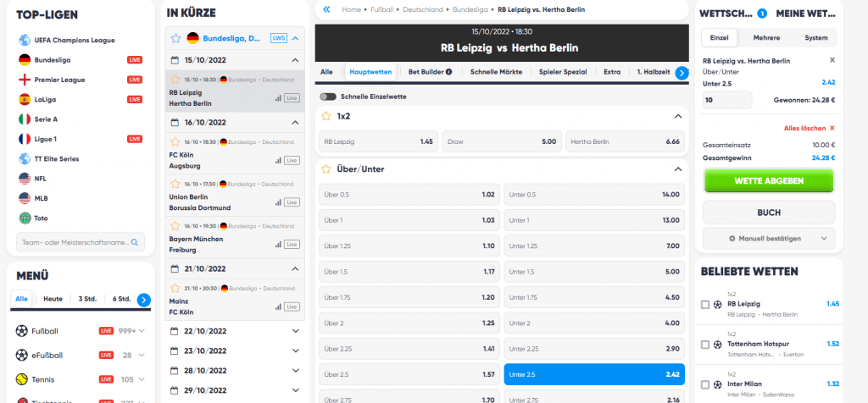The width and height of the screenshot is (868, 403).
Task: Switch to the Alle markets tab
Action: click(326, 72)
